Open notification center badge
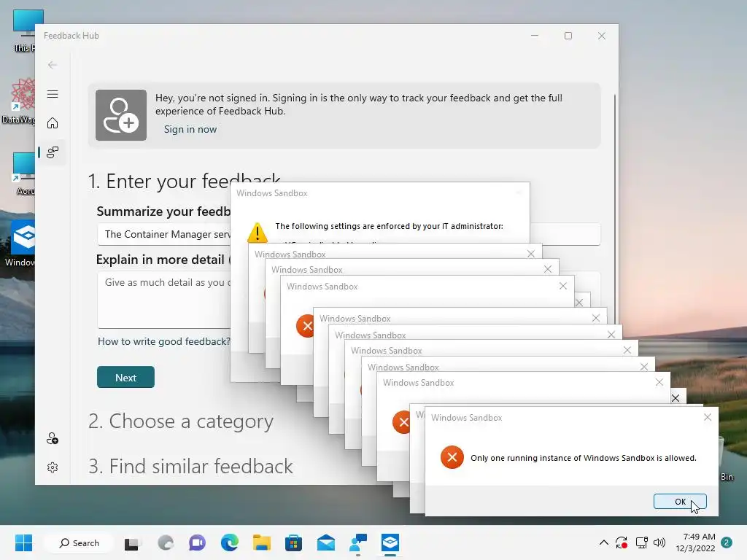 (x=727, y=542)
